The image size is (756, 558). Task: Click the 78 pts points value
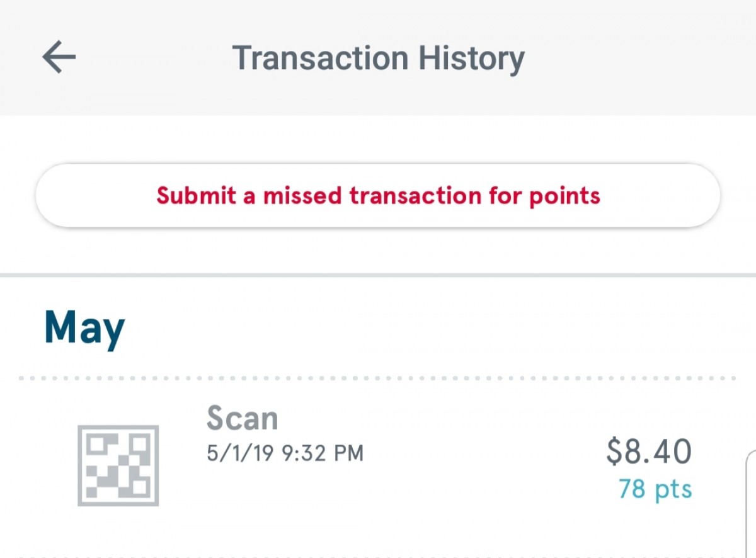(x=655, y=489)
